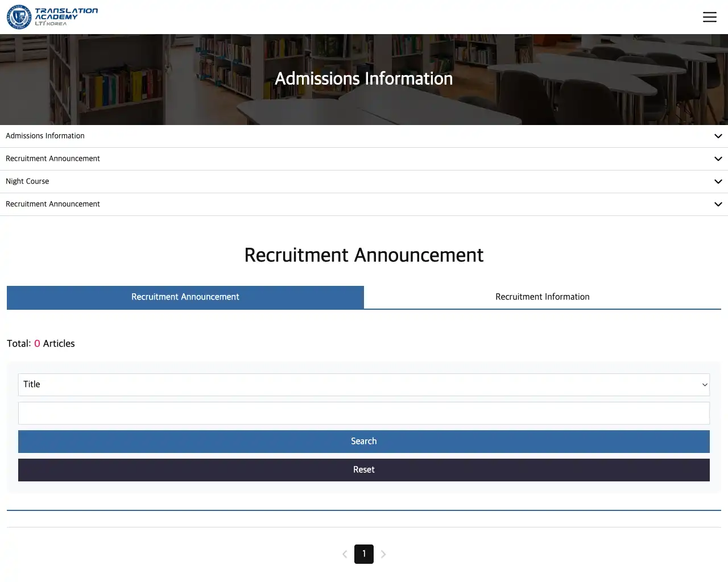Click the Translation Academy LTI Korea wordmark
Viewport: 728px width, 582px height.
tap(66, 17)
